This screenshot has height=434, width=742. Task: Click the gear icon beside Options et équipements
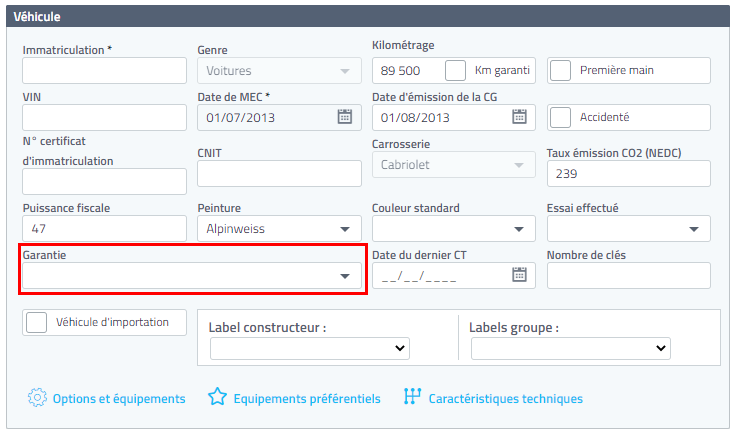(x=37, y=398)
